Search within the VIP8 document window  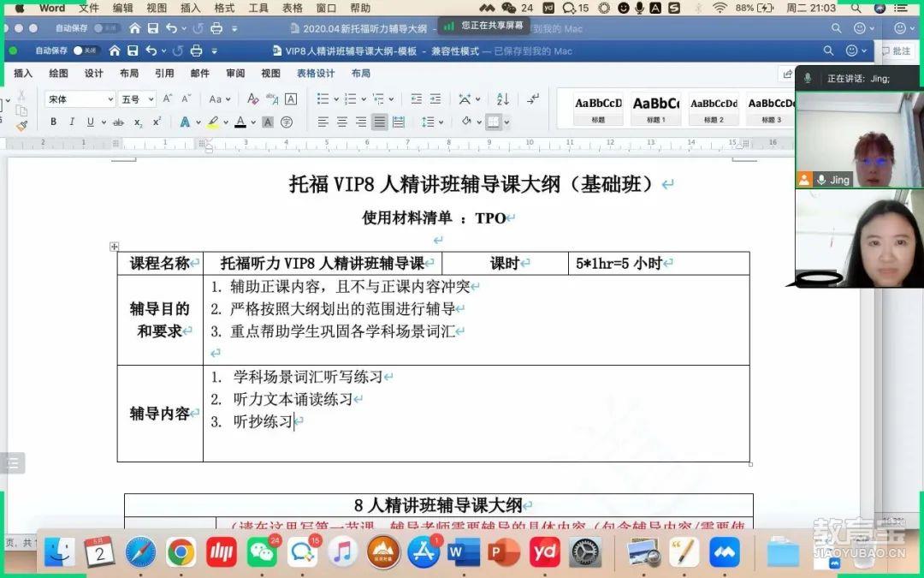pyautogui.click(x=828, y=51)
